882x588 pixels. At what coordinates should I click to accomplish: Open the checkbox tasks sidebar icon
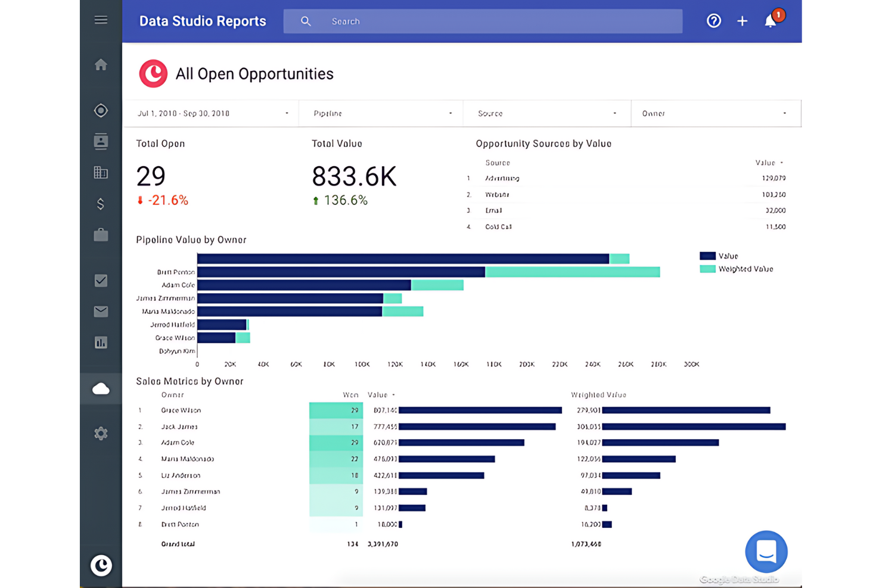tap(101, 281)
